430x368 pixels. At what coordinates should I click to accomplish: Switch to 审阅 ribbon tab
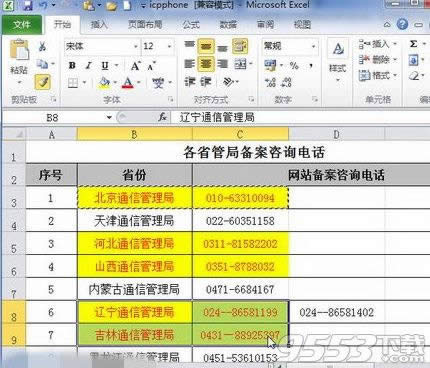click(265, 24)
